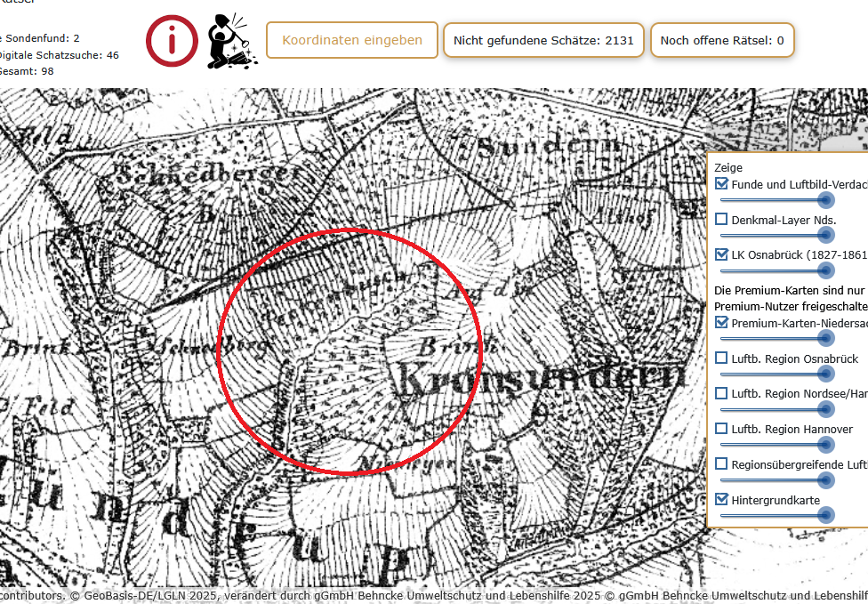The image size is (868, 604).
Task: Check the Luftb. Region Hannover box
Action: point(722,429)
